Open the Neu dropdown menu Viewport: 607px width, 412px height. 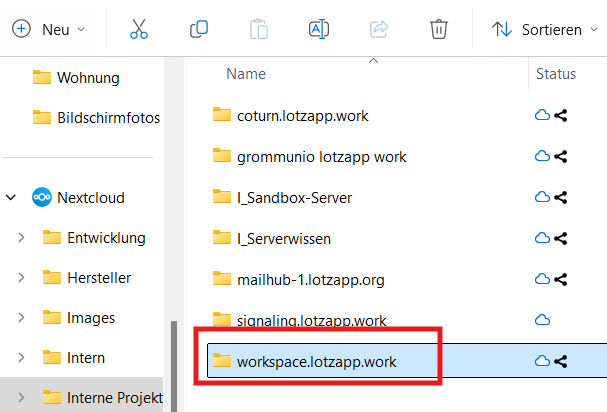click(x=48, y=29)
